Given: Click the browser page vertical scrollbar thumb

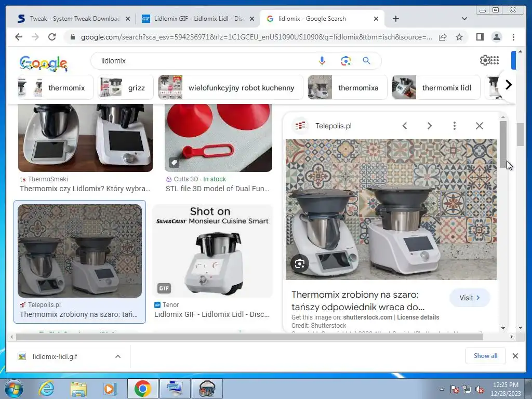Looking at the screenshot, I should 520,135.
